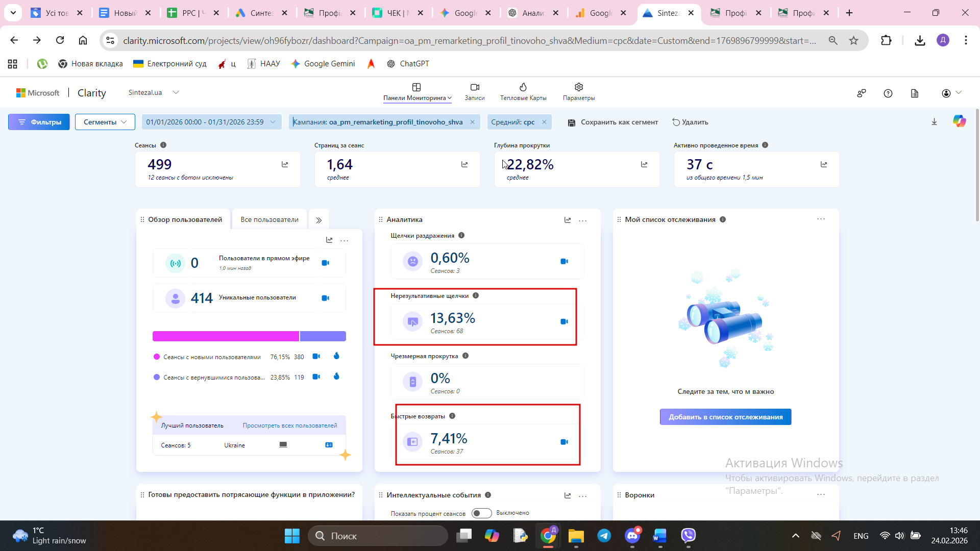Click Добавить в список отслеживания button
Screen dimensions: 980x551
tap(725, 417)
